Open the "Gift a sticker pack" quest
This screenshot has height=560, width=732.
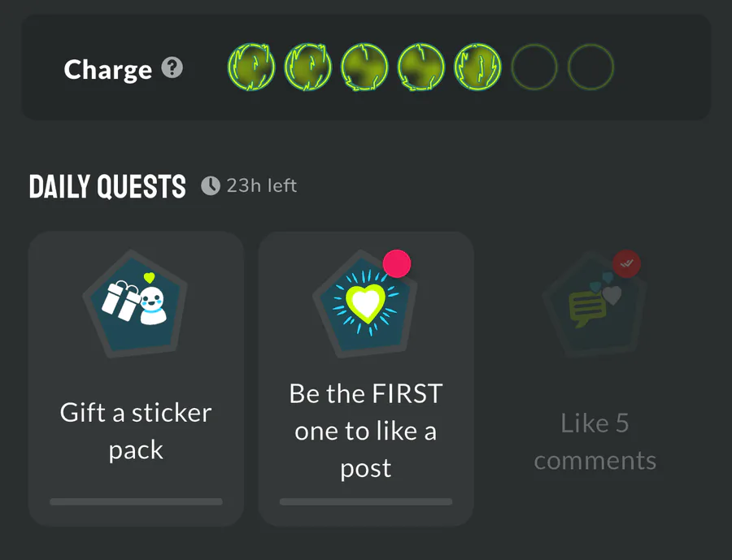point(136,431)
